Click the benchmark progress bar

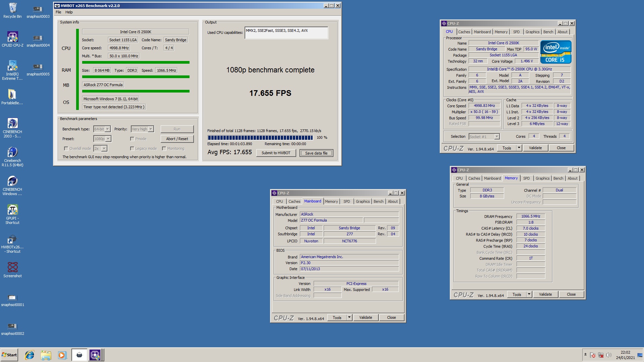point(260,137)
